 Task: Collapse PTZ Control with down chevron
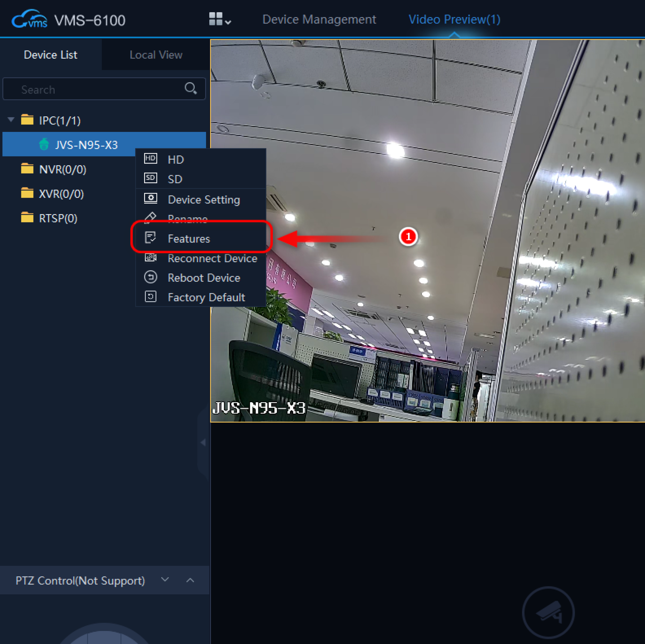click(x=165, y=580)
